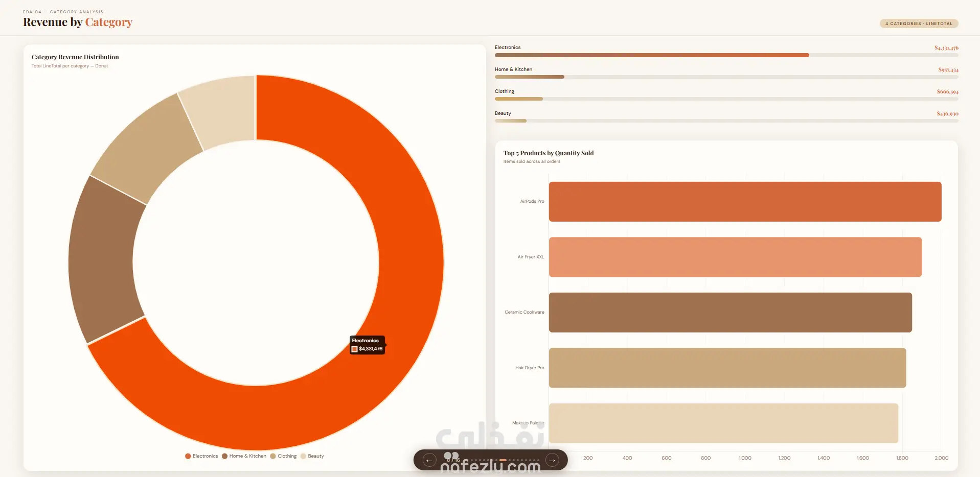980x477 pixels.
Task: Click the Electronics revenue progress bar
Action: tap(726, 55)
